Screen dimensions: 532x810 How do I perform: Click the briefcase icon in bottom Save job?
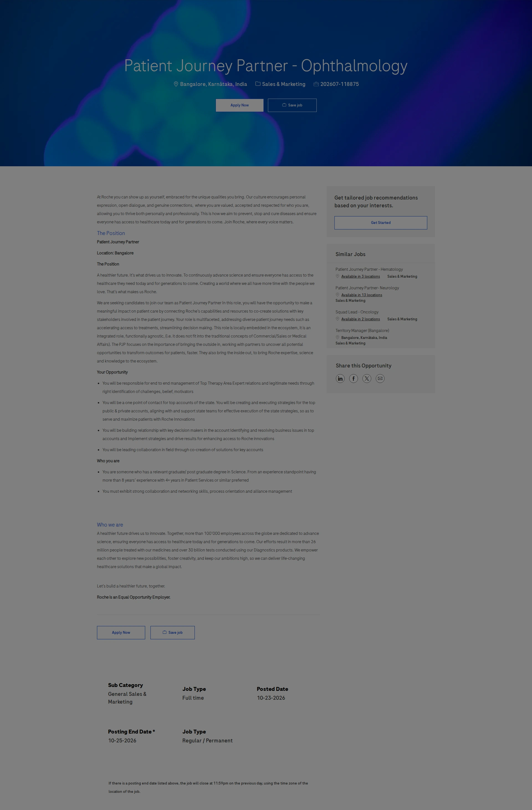[164, 632]
